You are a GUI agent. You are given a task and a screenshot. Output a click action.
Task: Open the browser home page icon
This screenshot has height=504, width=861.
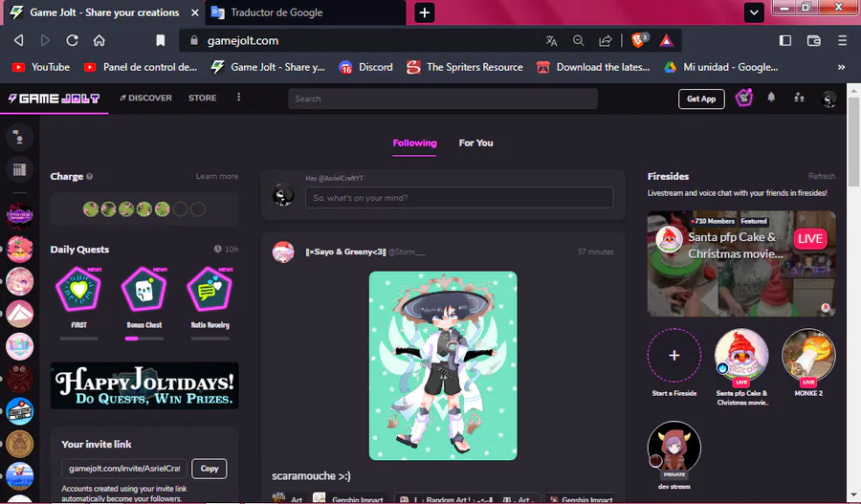point(99,40)
